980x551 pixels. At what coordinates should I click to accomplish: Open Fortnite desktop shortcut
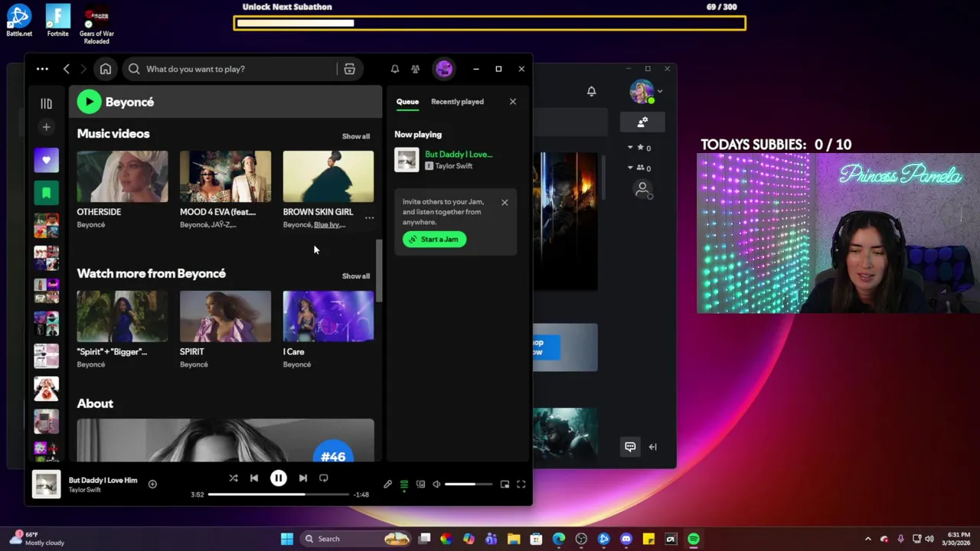click(x=57, y=21)
